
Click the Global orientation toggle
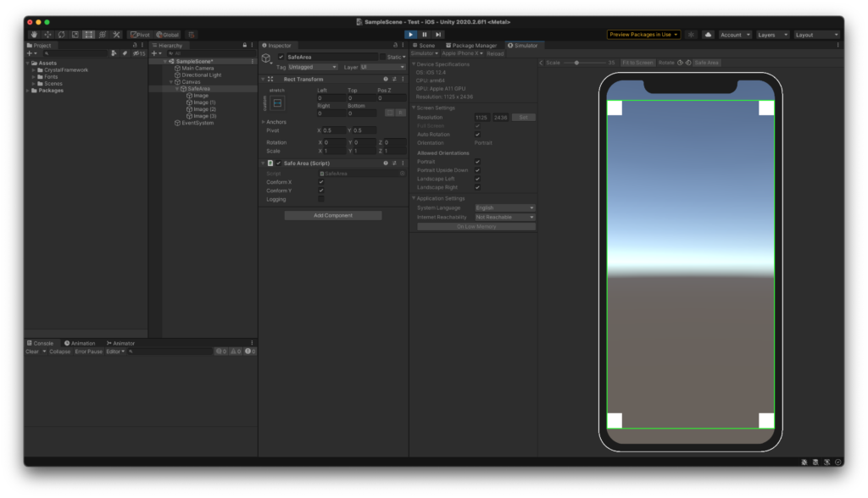(x=166, y=34)
